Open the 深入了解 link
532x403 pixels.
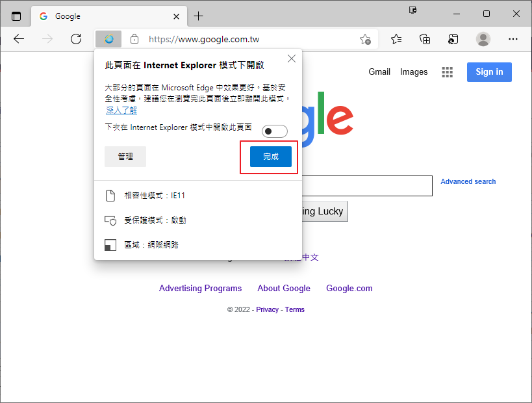point(121,110)
